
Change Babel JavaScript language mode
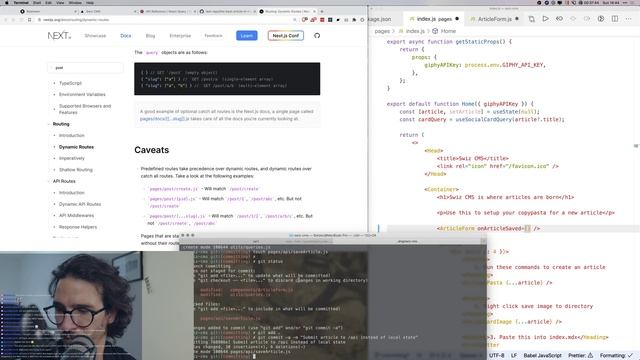pos(542,356)
